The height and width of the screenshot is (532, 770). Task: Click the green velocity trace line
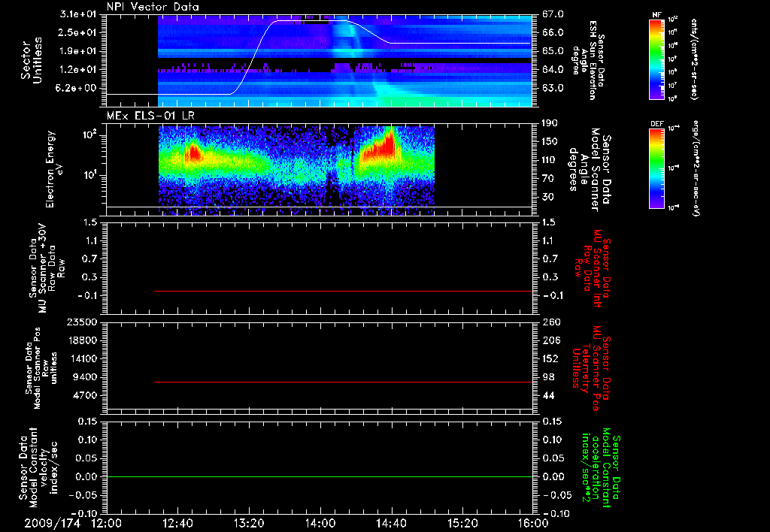[320, 476]
